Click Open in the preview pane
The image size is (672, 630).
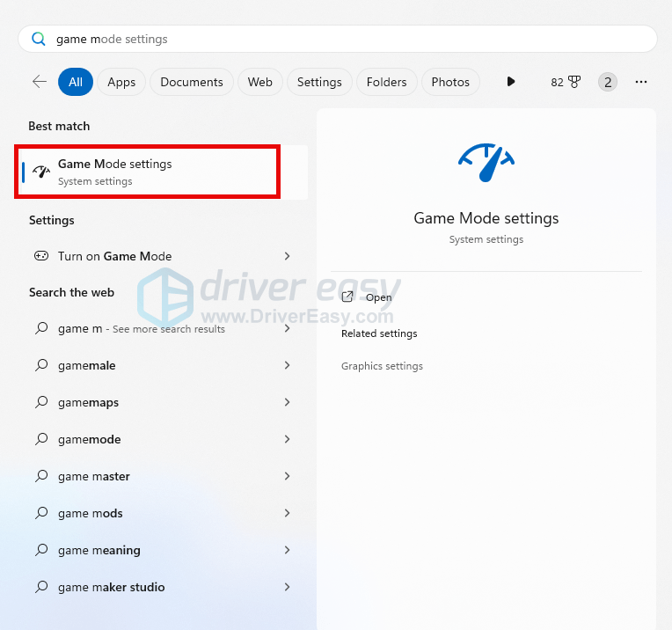point(378,297)
